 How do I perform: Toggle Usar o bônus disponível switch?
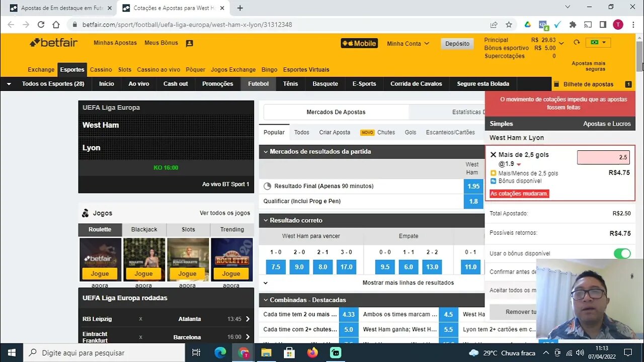tap(622, 253)
